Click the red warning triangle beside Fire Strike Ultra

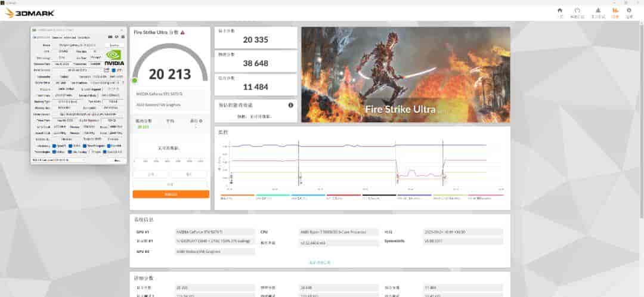(x=182, y=32)
